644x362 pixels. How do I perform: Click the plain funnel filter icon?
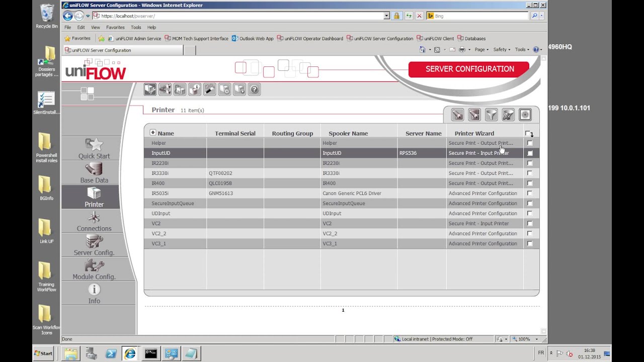[x=491, y=115]
